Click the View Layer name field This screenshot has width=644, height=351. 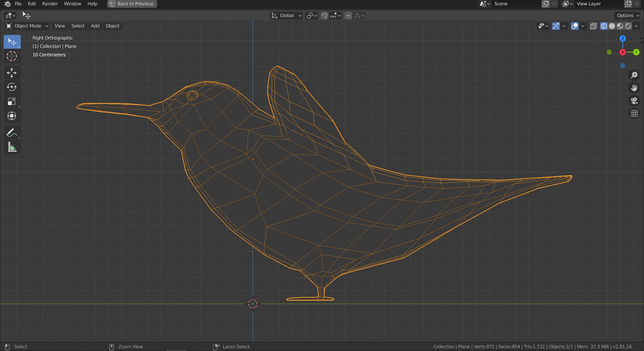(599, 4)
